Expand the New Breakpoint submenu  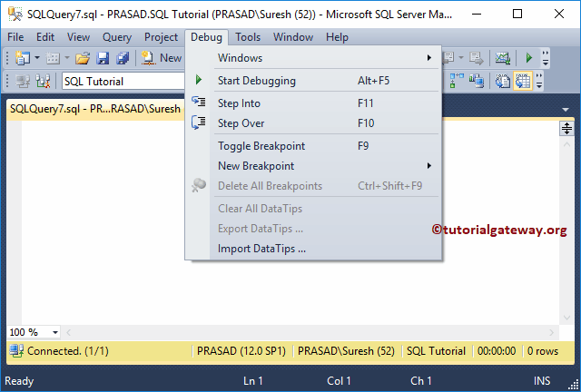[313, 166]
